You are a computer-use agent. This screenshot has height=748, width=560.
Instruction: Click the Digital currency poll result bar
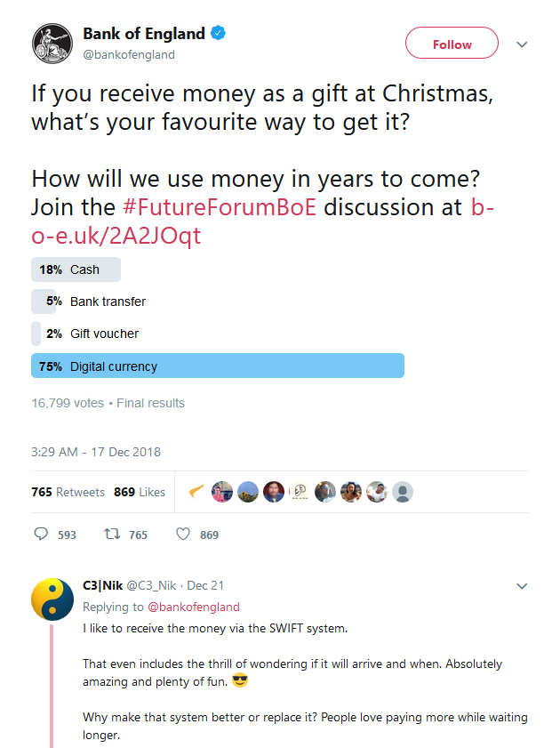[x=218, y=366]
